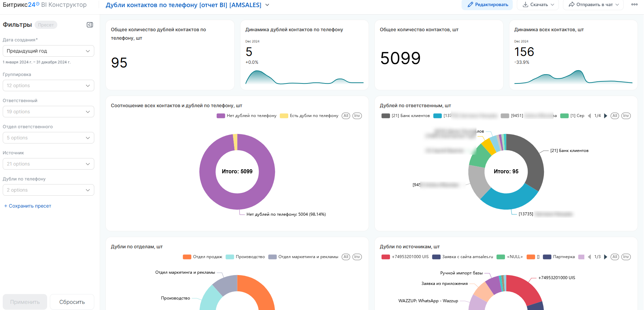Click the Итого: 95 donut center label
This screenshot has width=644, height=310.
tap(506, 172)
